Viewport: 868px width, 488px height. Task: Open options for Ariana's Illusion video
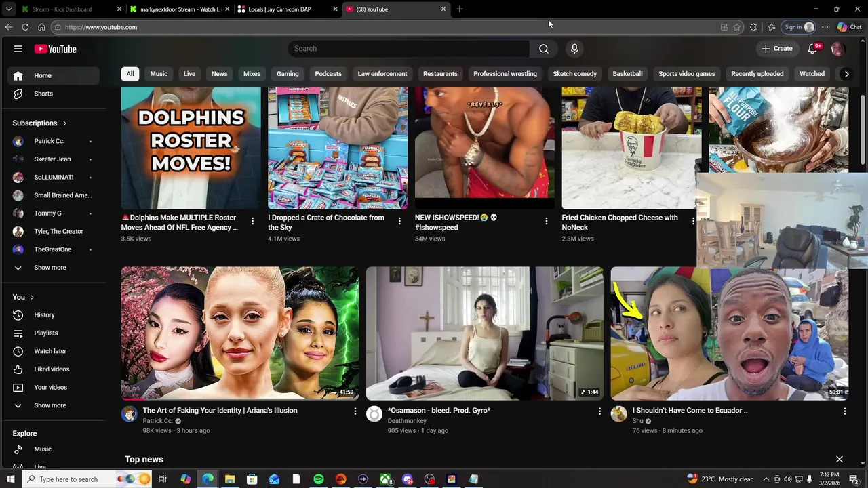(x=355, y=411)
